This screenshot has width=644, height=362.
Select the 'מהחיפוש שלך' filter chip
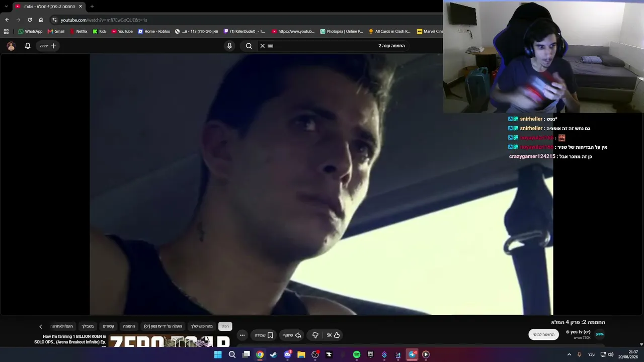pyautogui.click(x=202, y=326)
